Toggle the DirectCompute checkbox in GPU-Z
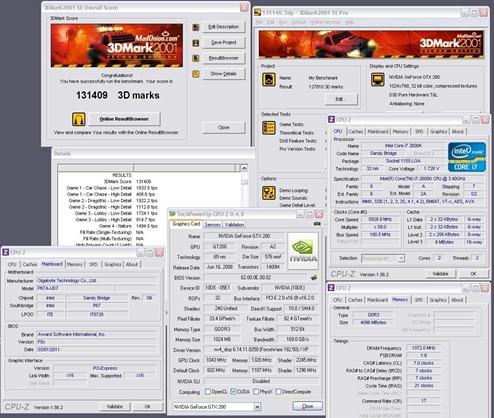Screen dimensions: 494x418 (278, 391)
